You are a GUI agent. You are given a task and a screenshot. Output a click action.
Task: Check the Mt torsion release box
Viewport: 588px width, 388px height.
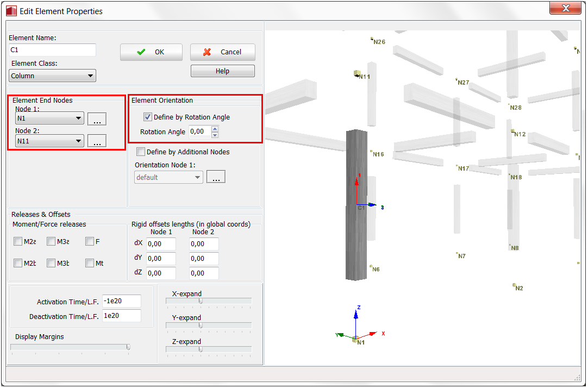tap(90, 264)
